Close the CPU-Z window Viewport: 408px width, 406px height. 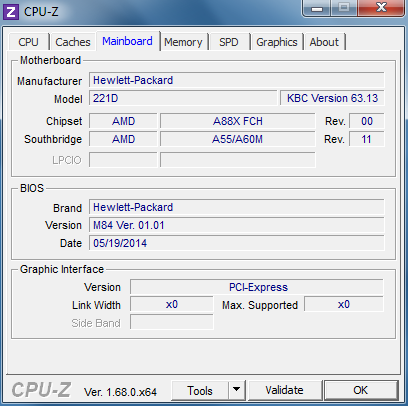(381, 8)
